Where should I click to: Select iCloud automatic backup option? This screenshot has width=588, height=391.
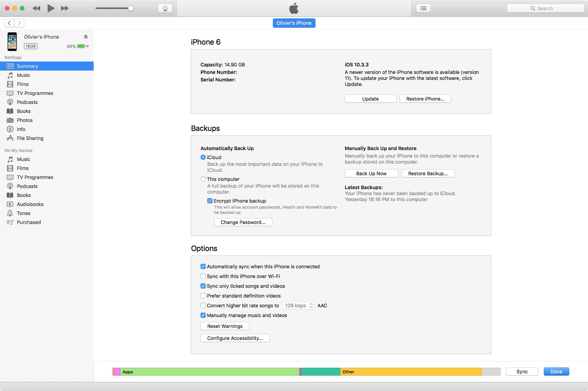tap(203, 157)
